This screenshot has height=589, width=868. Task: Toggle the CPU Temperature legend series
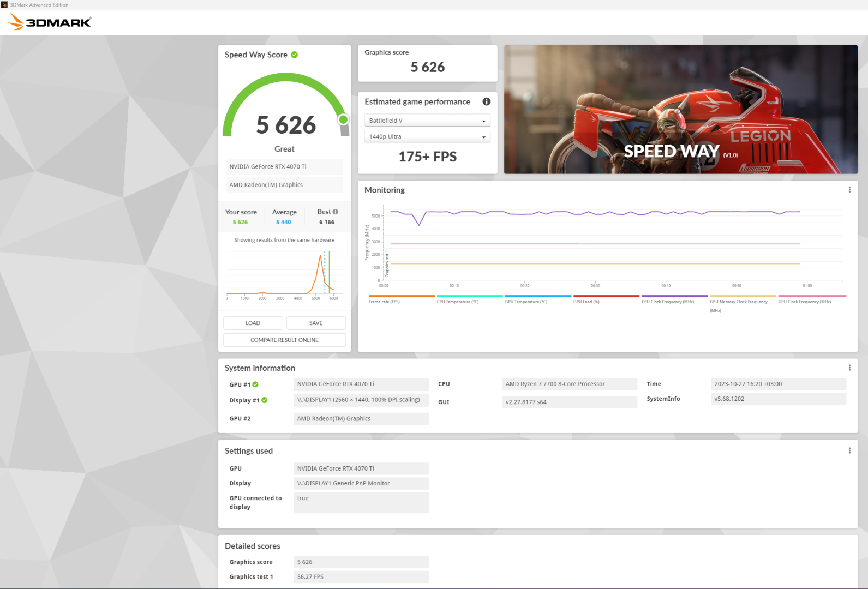pyautogui.click(x=469, y=299)
